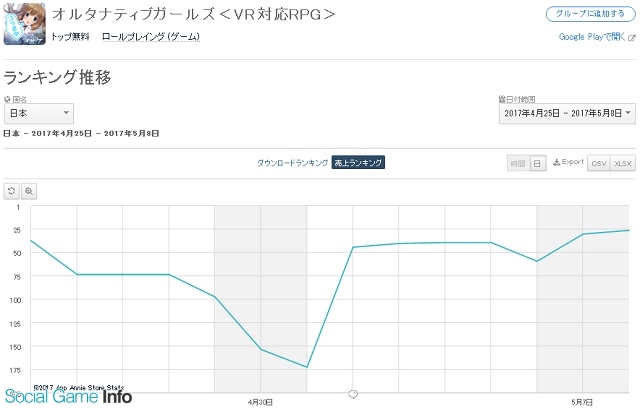640x409 pixels.
Task: Select the 売上ランキング tab
Action: pyautogui.click(x=358, y=162)
